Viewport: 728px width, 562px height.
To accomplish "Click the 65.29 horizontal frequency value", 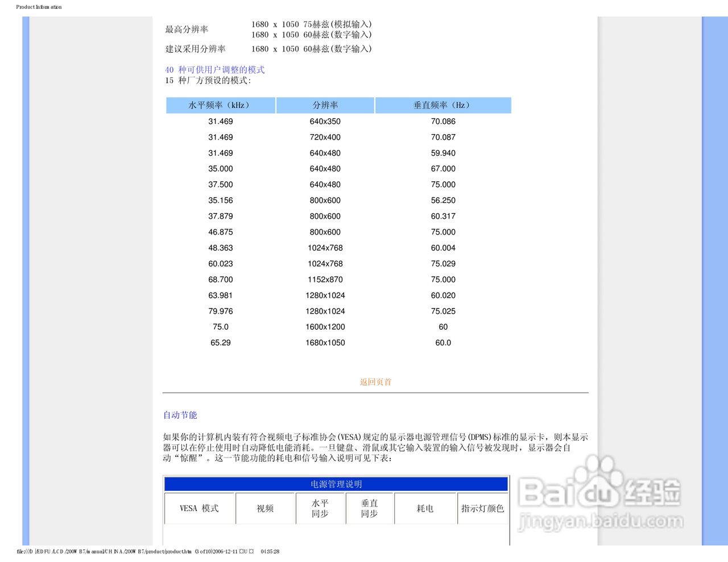I will click(x=221, y=343).
